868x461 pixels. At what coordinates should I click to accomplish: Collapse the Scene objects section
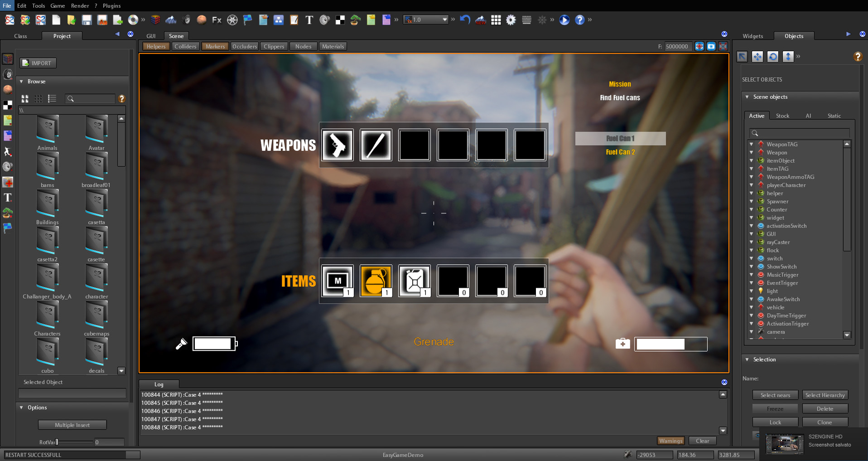pyautogui.click(x=747, y=97)
